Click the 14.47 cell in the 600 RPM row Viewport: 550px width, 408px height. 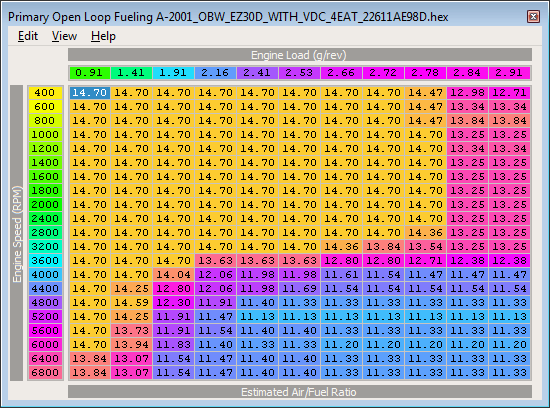pos(425,107)
